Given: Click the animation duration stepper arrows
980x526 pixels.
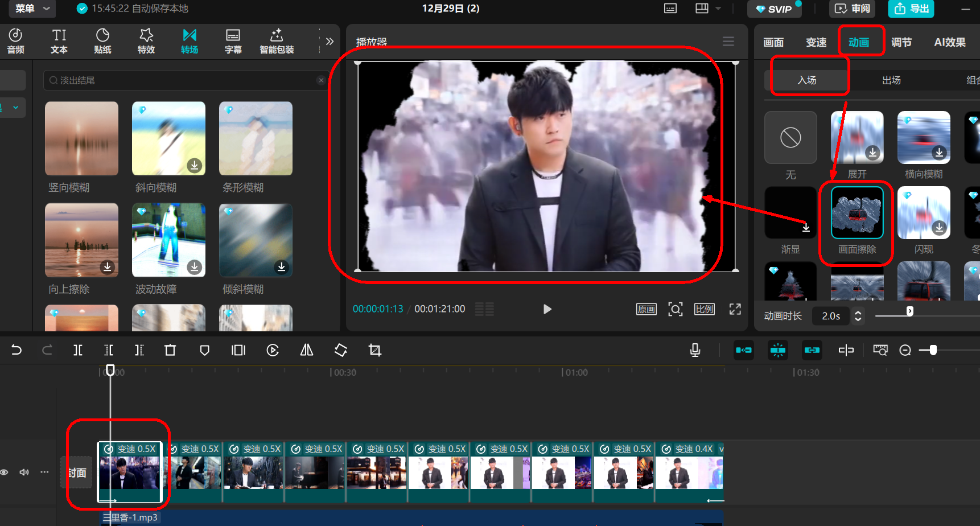Looking at the screenshot, I should click(858, 316).
